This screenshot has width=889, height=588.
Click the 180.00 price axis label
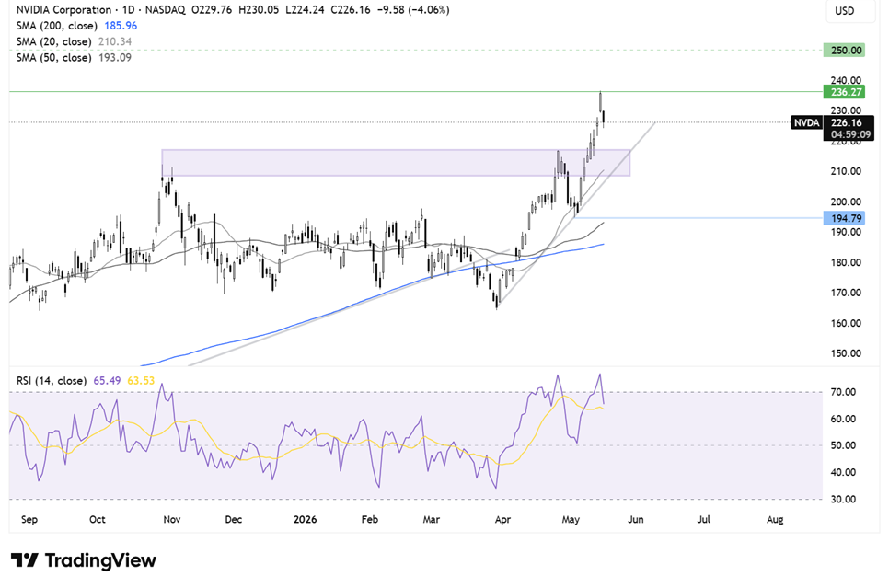tap(846, 262)
